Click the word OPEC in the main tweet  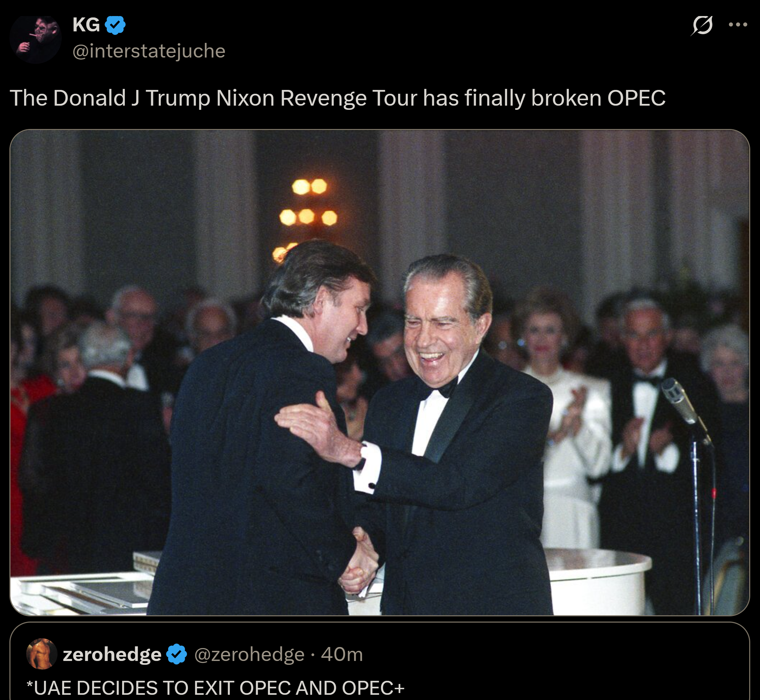pos(637,98)
